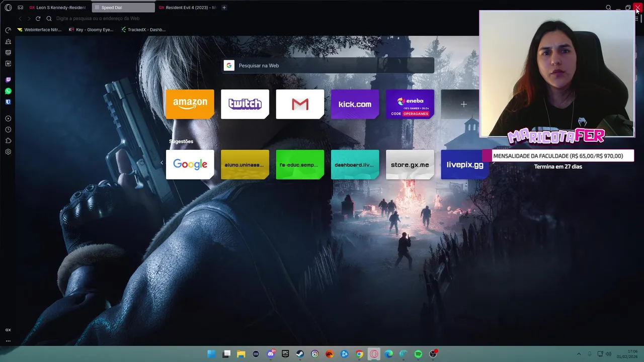
Task: Open the Opera GX main menu logo
Action: pos(8,8)
